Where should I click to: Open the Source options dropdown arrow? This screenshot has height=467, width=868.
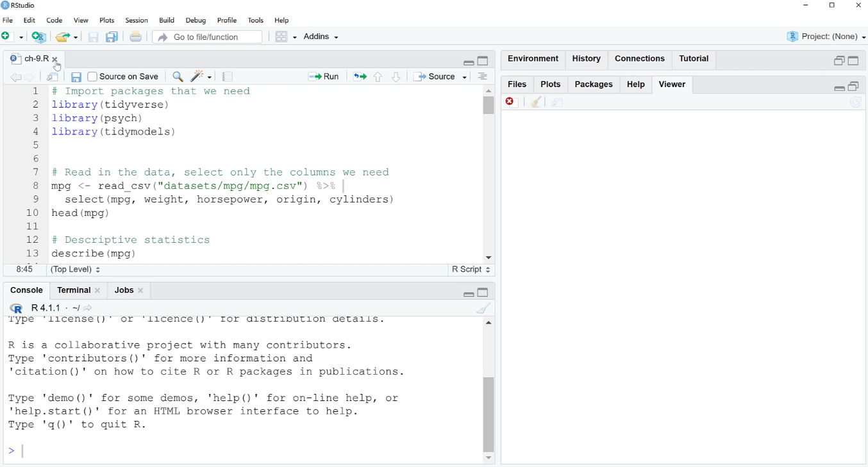[x=465, y=78]
